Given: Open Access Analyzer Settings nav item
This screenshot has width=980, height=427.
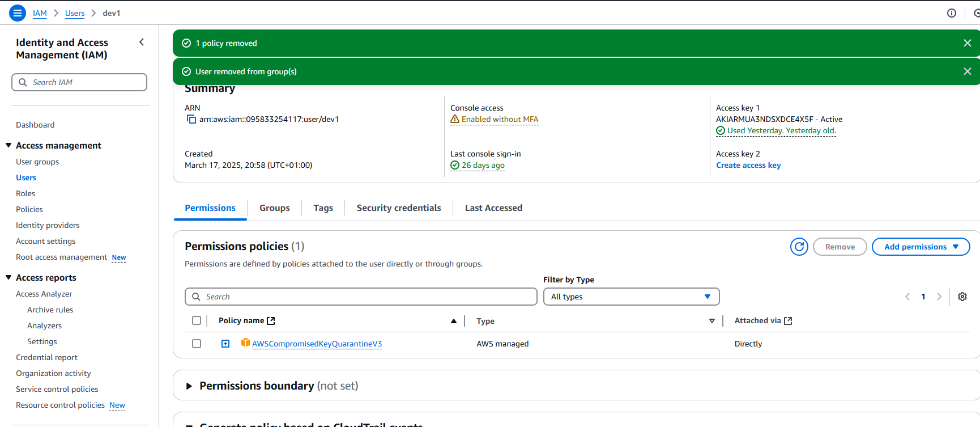Looking at the screenshot, I should 42,341.
